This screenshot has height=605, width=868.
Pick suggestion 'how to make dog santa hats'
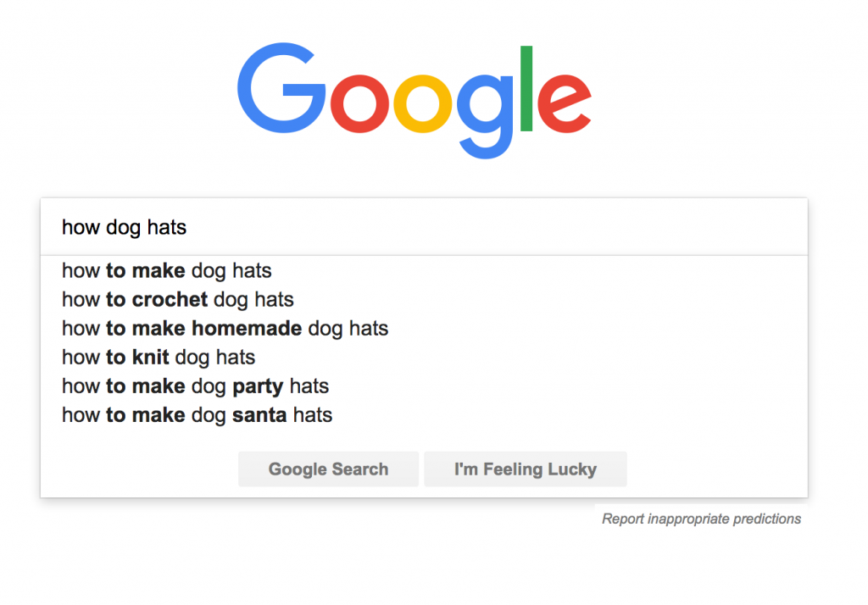point(424,414)
